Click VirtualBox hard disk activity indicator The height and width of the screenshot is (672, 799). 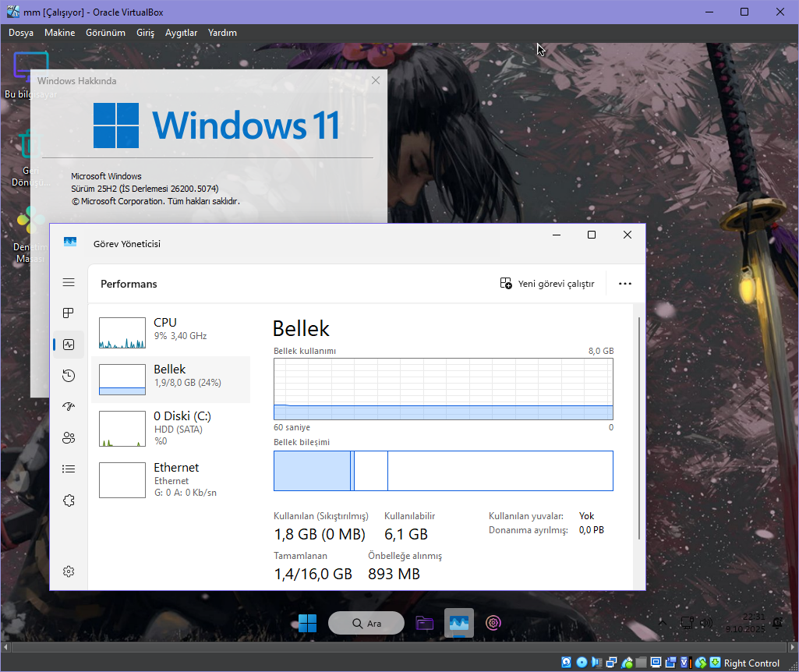click(x=566, y=663)
